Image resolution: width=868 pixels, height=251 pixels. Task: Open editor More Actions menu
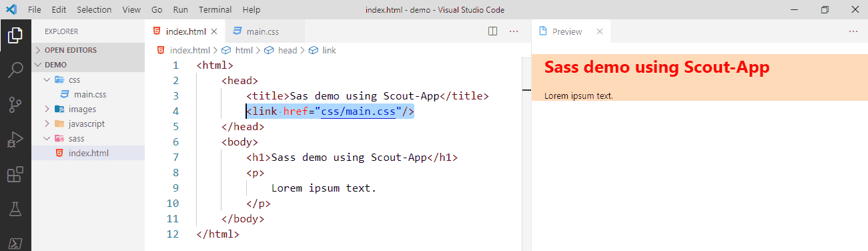[514, 31]
